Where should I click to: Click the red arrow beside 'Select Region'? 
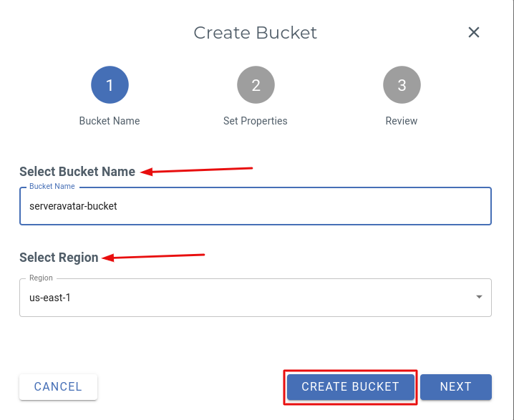[154, 255]
